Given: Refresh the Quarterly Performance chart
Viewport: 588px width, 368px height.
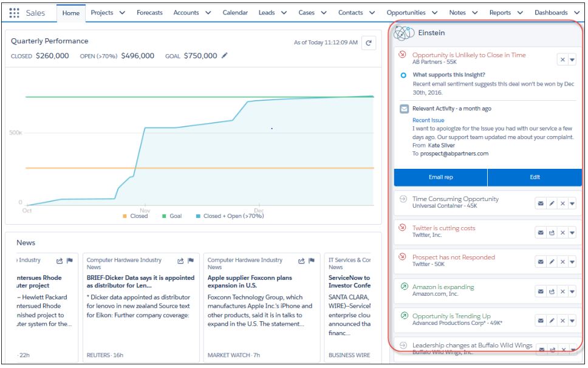Looking at the screenshot, I should click(368, 43).
